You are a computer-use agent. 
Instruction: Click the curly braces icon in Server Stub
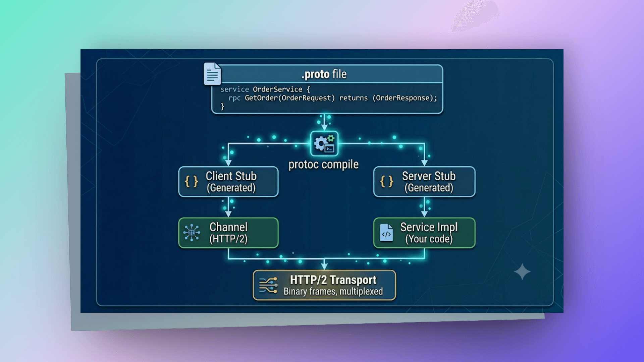pos(386,182)
